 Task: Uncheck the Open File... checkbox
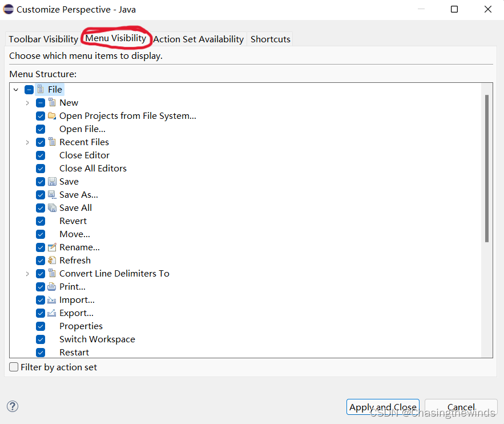tap(41, 129)
